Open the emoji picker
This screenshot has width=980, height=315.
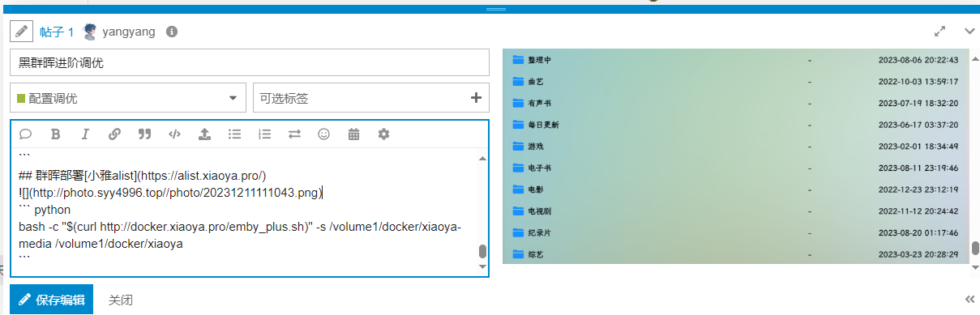tap(323, 134)
